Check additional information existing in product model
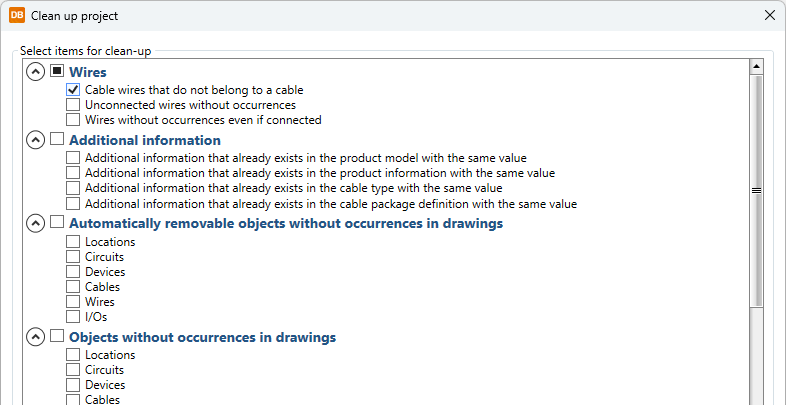 (x=73, y=158)
